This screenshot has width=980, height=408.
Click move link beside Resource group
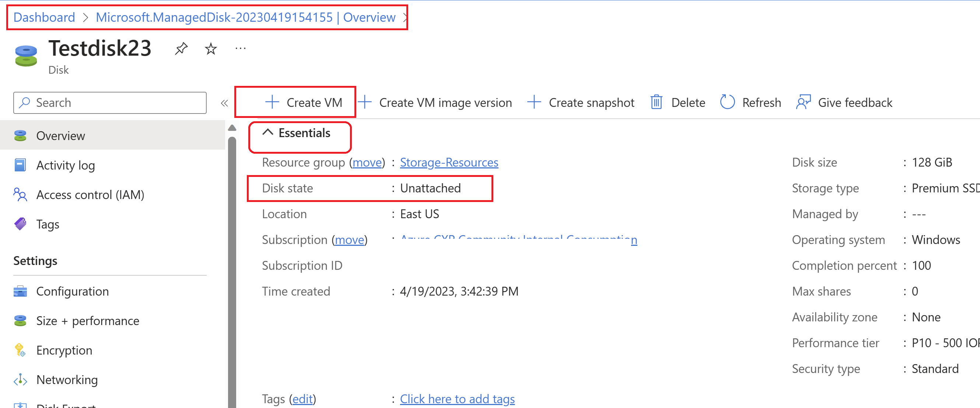[x=367, y=162]
